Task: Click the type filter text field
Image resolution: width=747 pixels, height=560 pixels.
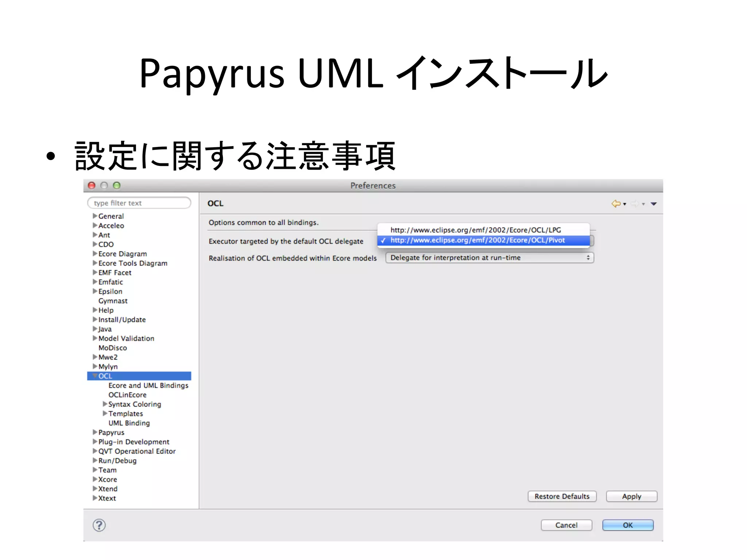Action: click(x=139, y=203)
